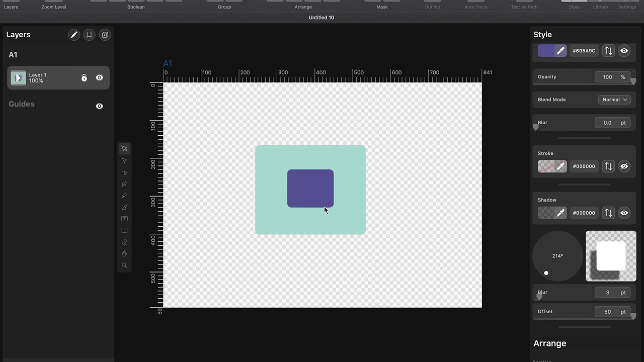Click the layer Blur value field 0.0
This screenshot has height=362, width=644.
tap(612, 123)
